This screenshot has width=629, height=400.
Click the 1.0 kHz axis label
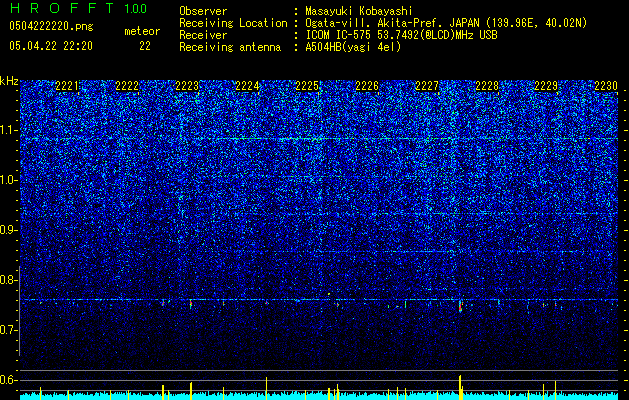(9, 180)
